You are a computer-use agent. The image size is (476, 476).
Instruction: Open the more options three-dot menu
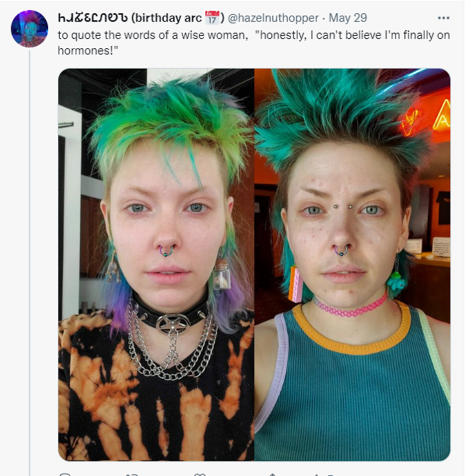point(443,18)
